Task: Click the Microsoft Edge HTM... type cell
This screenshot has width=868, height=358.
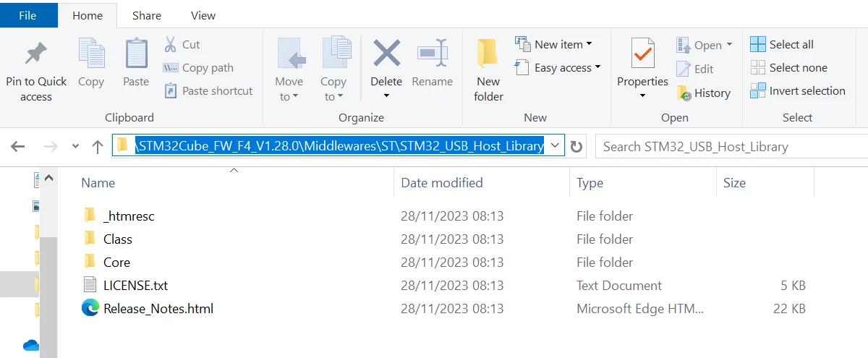Action: pos(639,309)
